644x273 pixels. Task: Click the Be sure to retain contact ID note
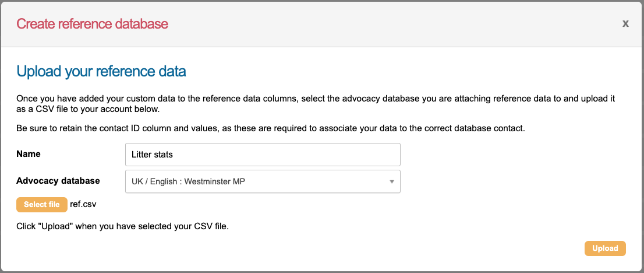pos(271,128)
